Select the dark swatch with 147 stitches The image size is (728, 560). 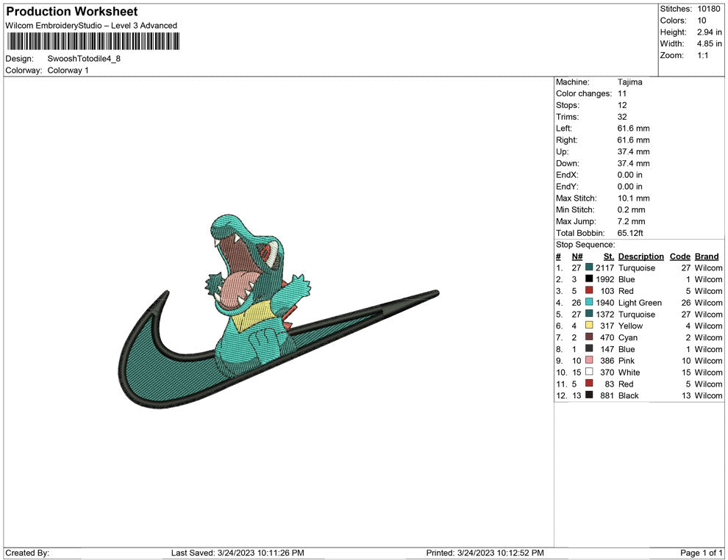(x=589, y=348)
